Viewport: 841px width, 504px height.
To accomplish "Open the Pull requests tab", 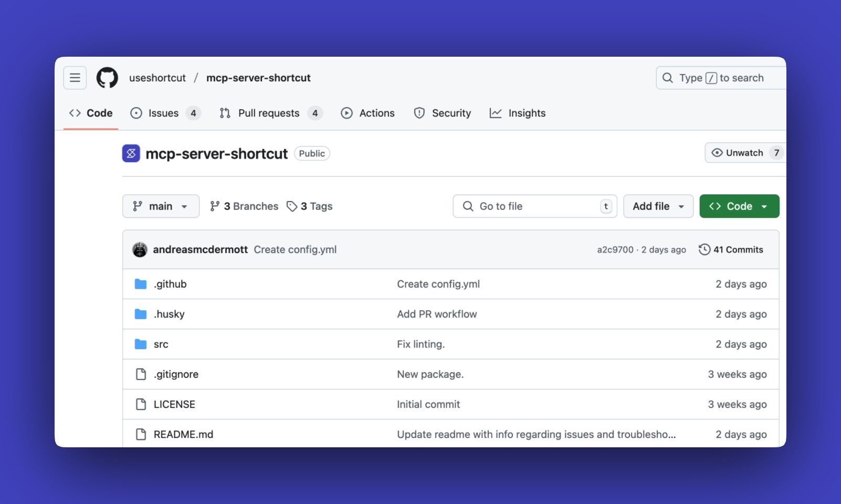I will tap(270, 113).
